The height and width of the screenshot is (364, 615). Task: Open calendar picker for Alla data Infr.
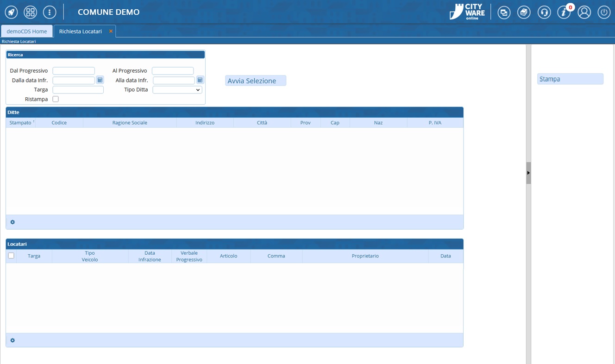(200, 80)
